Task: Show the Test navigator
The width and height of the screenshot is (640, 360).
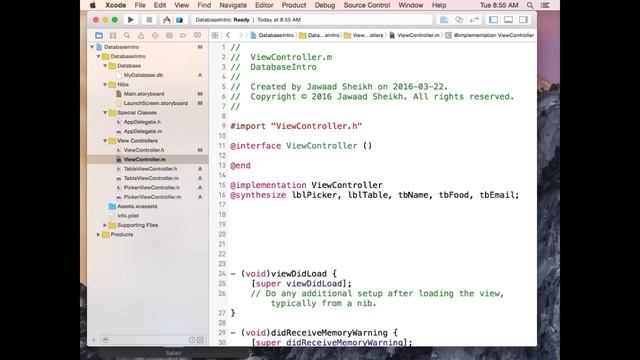Action: click(155, 36)
